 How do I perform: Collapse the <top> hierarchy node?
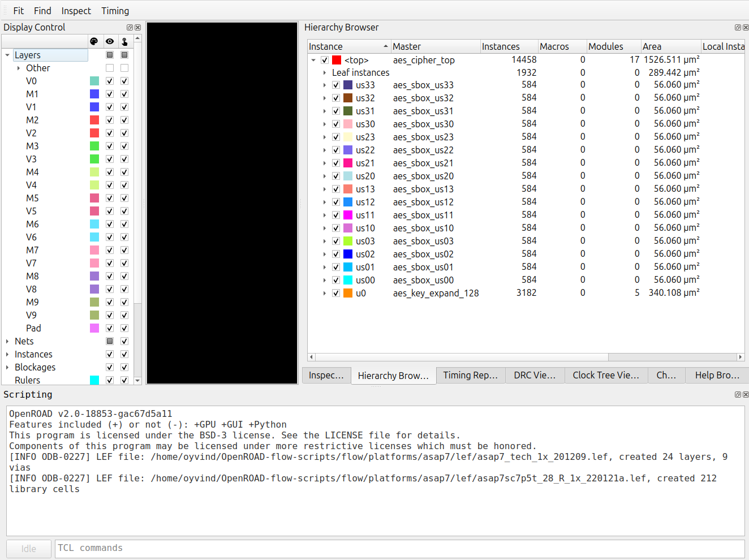[313, 60]
